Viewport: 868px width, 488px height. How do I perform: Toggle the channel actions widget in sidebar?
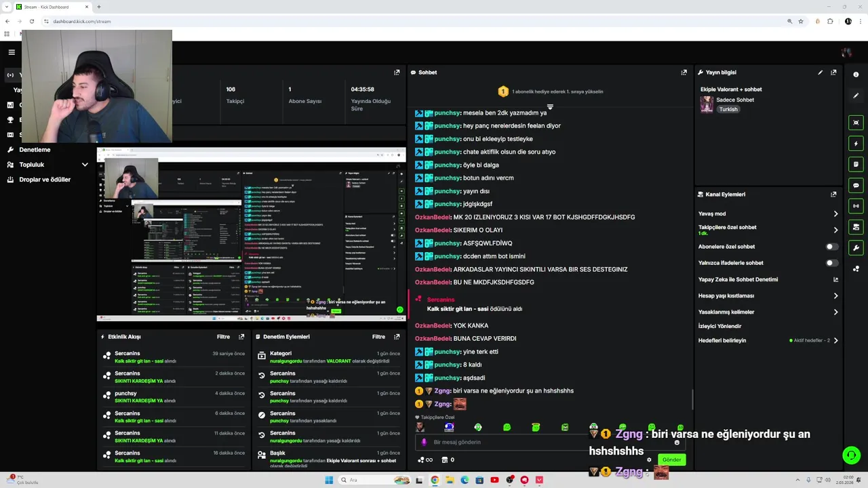point(856,227)
